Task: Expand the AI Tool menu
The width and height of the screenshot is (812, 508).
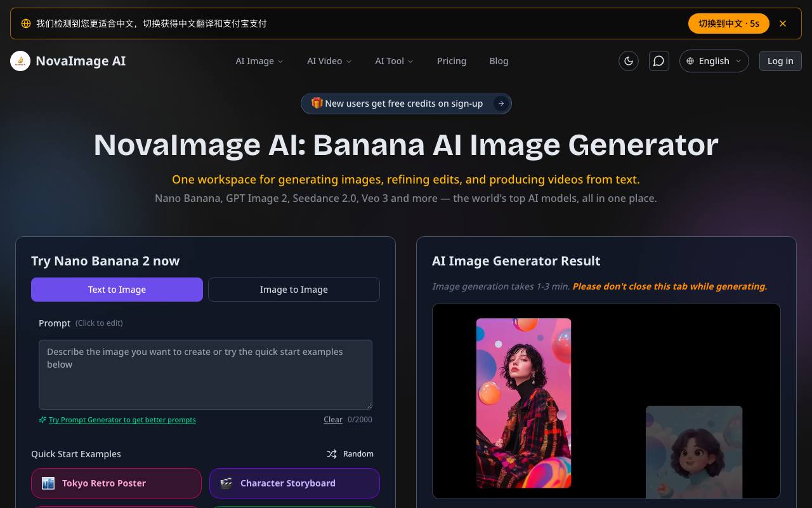Action: pos(394,61)
